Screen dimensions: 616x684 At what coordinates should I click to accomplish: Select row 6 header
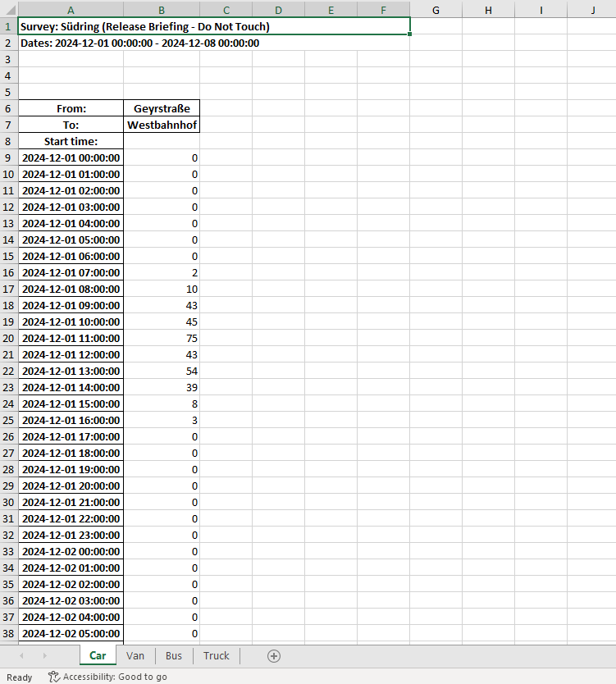coord(9,108)
